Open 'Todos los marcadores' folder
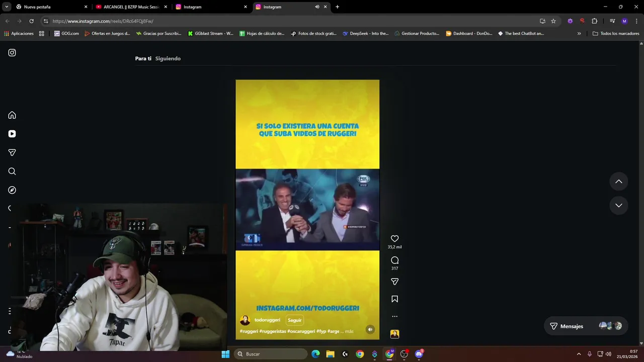Screen dimensions: 644x362 [616, 34]
